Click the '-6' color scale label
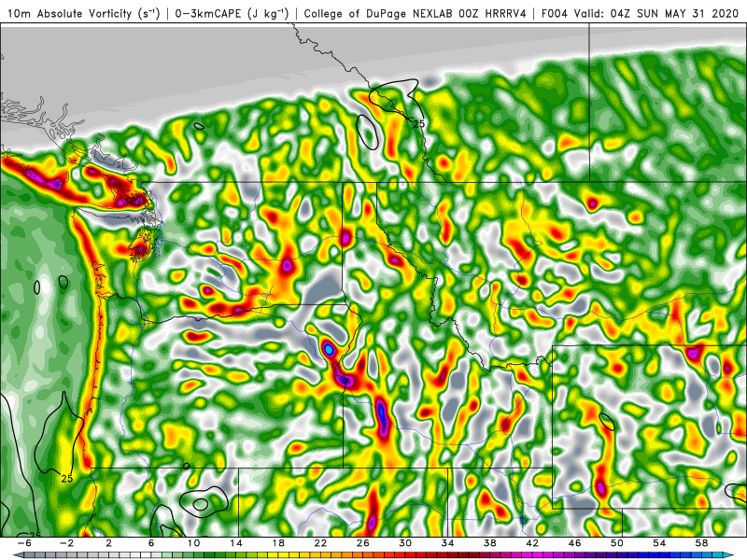 24,543
